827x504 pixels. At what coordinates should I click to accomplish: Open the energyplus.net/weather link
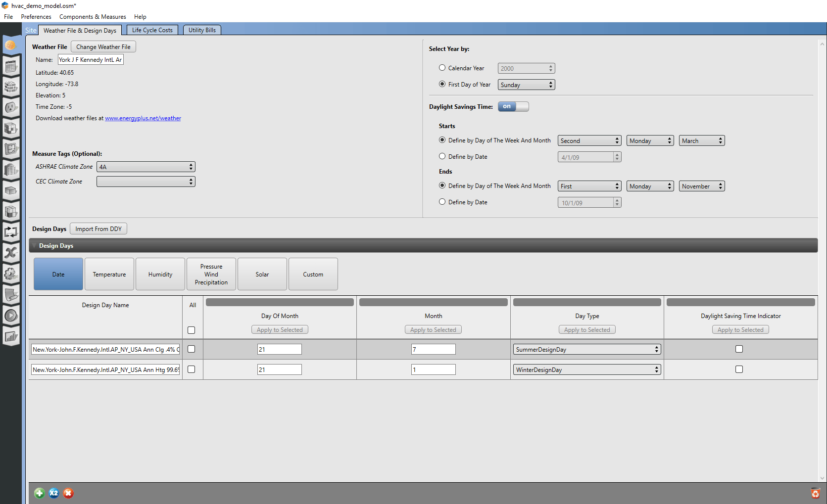click(143, 118)
